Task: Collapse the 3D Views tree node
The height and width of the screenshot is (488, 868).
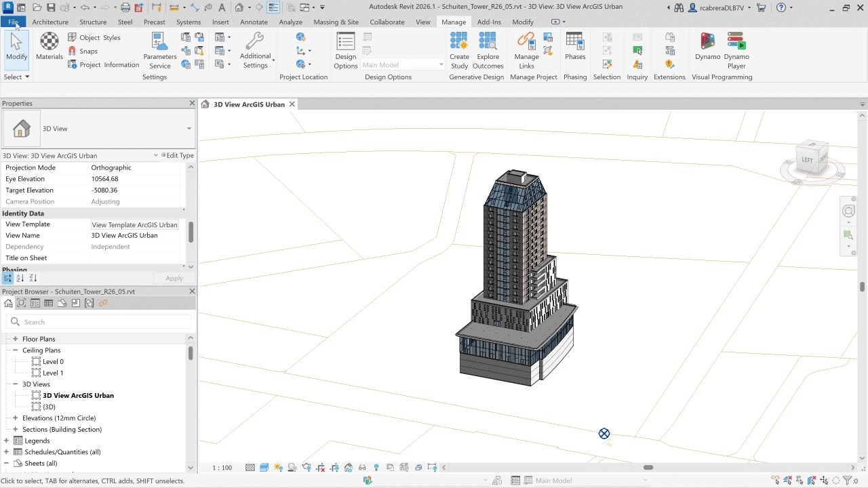Action: coord(15,384)
